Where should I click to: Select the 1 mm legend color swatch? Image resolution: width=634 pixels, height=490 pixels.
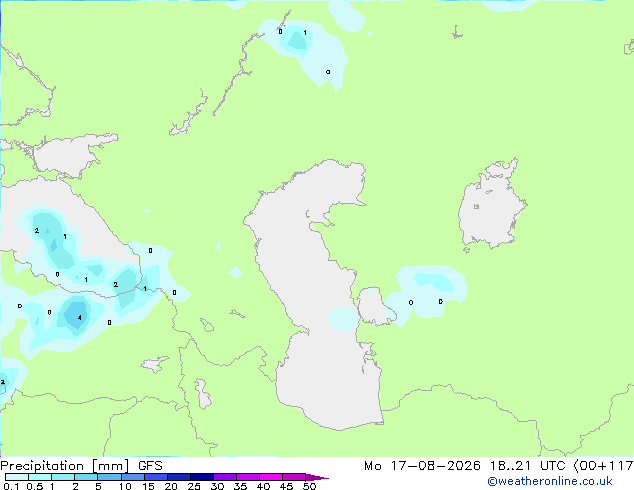(x=63, y=477)
